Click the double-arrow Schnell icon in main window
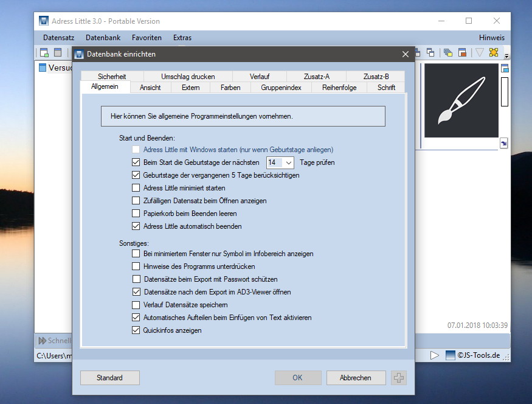The width and height of the screenshot is (532, 404). pyautogui.click(x=43, y=341)
